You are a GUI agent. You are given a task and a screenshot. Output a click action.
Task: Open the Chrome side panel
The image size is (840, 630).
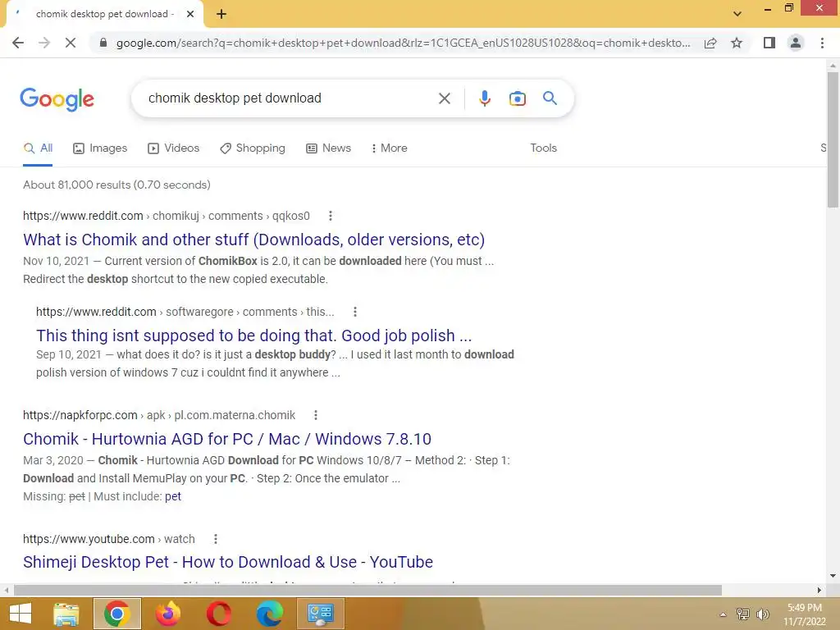tap(769, 43)
